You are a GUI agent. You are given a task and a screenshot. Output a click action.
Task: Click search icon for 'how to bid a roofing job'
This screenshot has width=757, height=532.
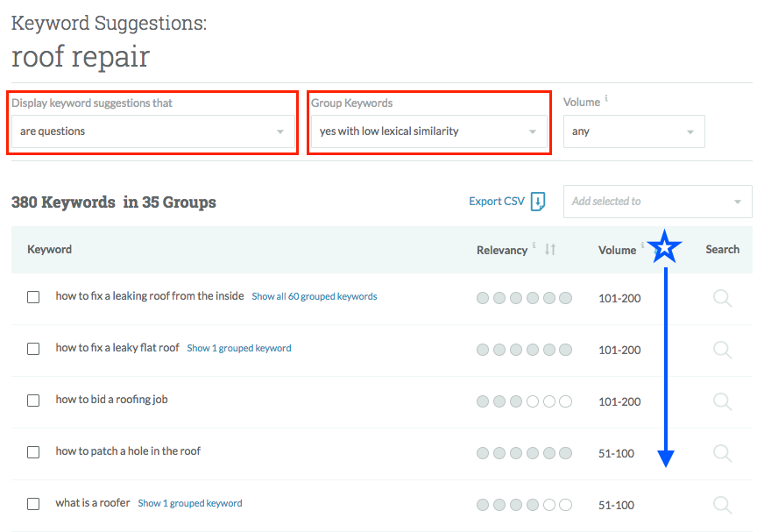[x=722, y=401]
